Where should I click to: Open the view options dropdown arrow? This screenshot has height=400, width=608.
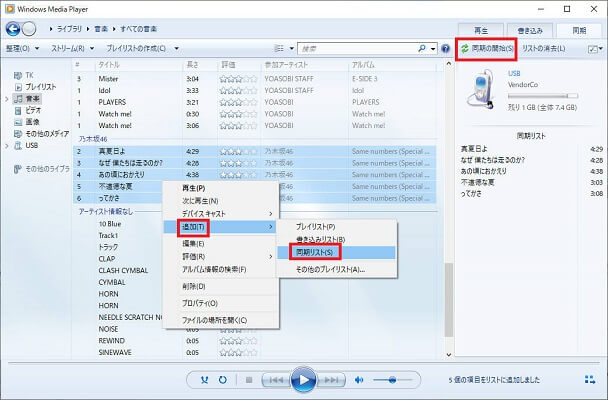pyautogui.click(x=292, y=48)
